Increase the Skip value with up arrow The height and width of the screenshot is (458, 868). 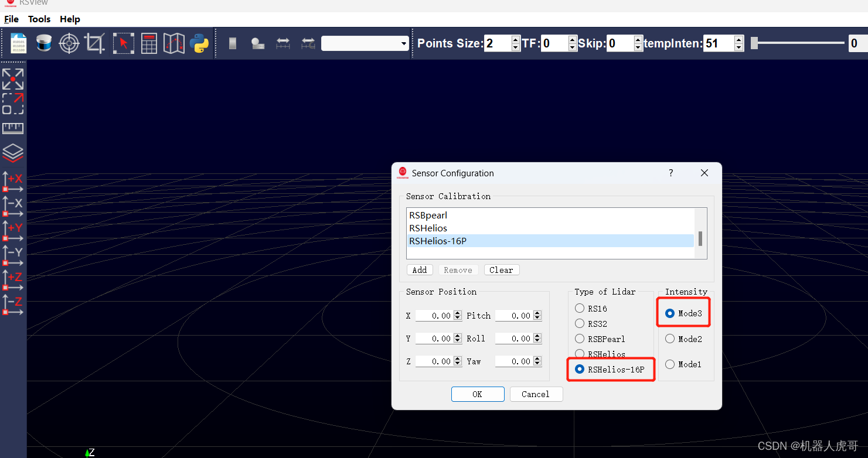pyautogui.click(x=638, y=39)
